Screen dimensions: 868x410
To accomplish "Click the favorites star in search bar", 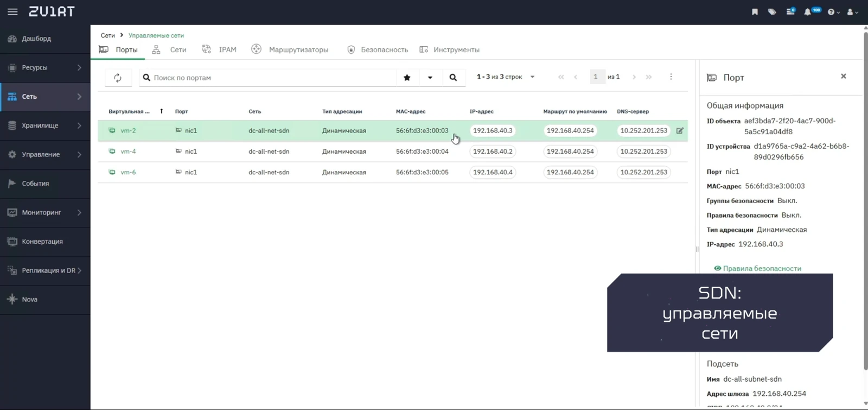I will click(x=407, y=78).
